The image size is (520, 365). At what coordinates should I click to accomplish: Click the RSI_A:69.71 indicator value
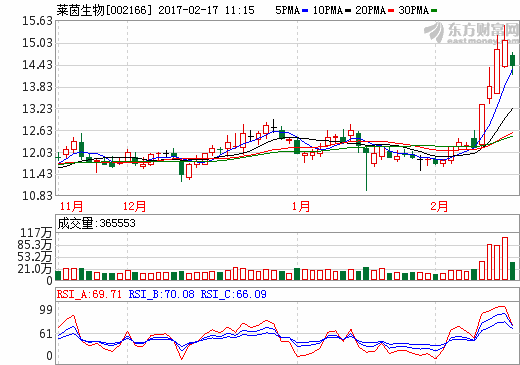pos(89,294)
